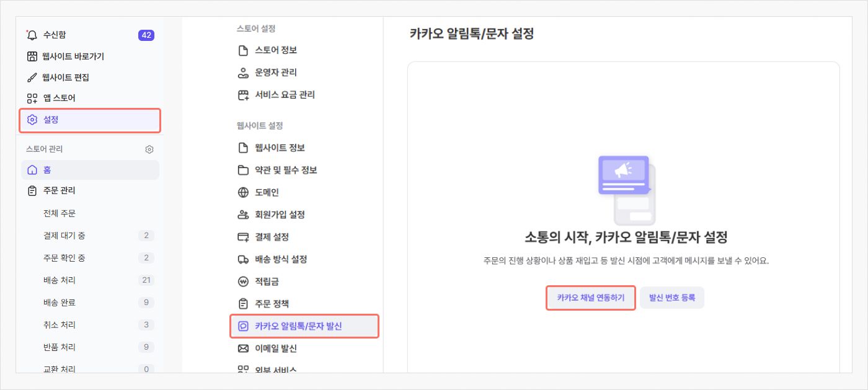
Task: Click the 적립금 won coin icon
Action: click(243, 281)
